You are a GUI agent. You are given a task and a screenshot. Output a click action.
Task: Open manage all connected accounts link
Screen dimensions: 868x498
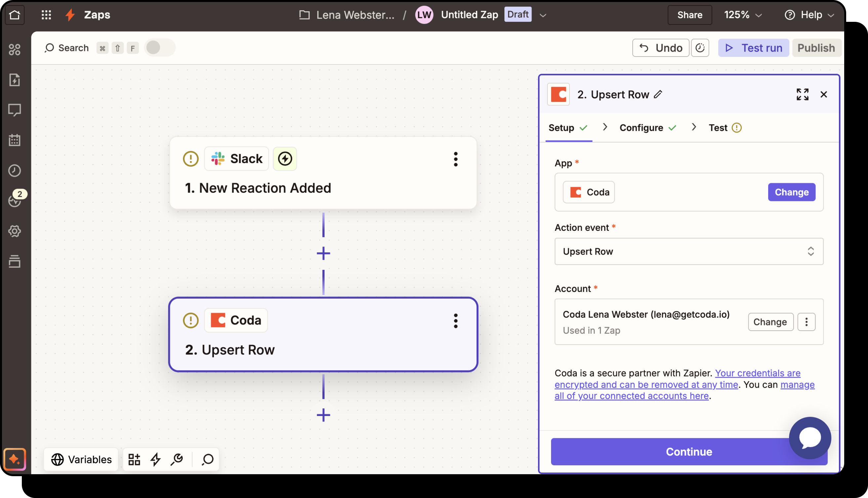pos(631,396)
